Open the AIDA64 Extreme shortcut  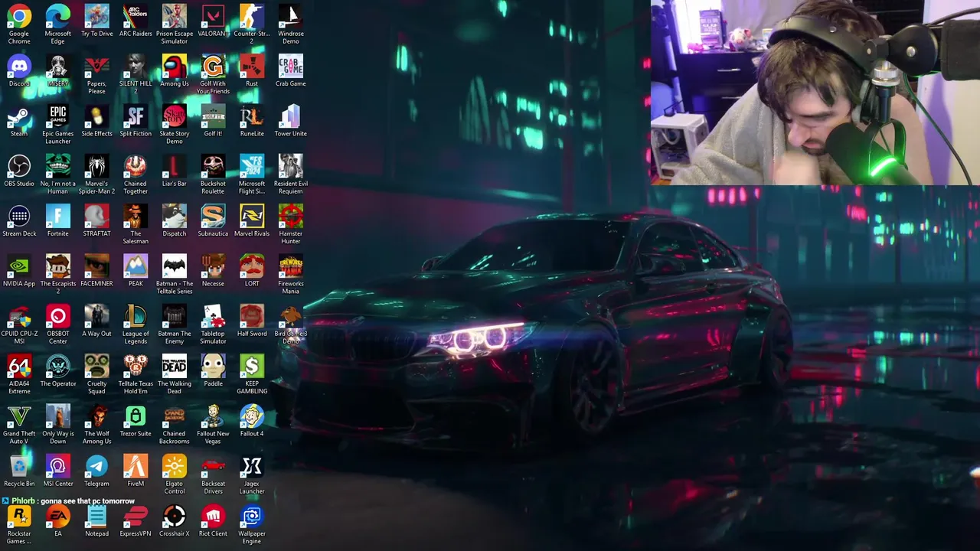(x=19, y=366)
